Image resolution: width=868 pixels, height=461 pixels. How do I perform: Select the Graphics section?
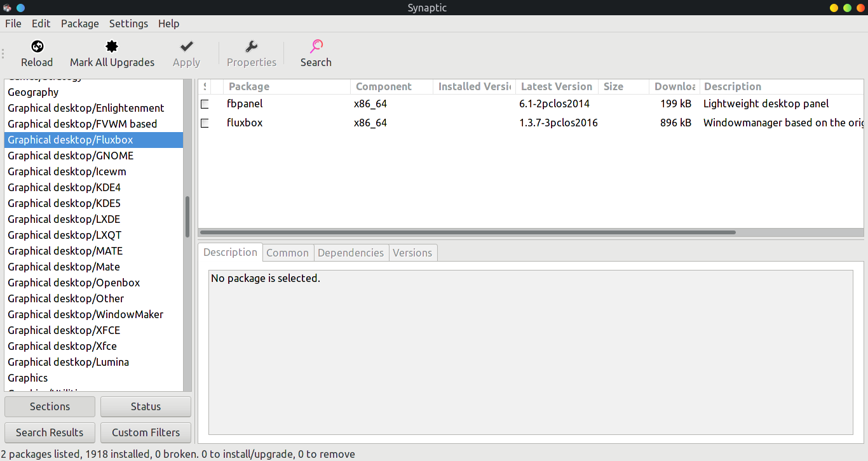[x=93, y=378]
